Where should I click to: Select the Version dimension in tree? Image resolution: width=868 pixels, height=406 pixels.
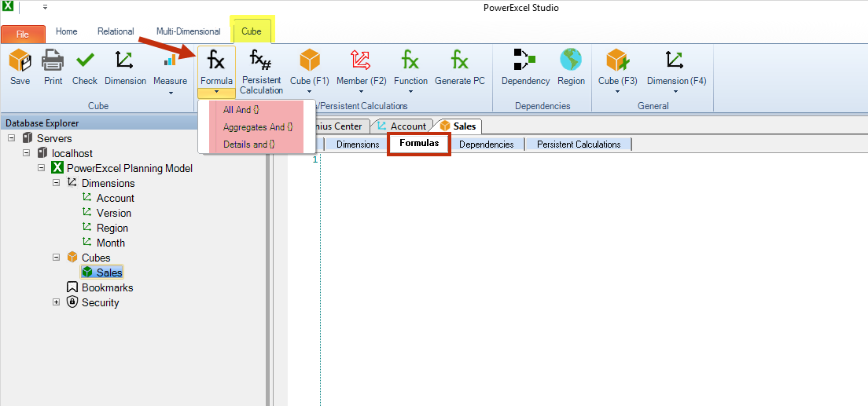click(113, 213)
